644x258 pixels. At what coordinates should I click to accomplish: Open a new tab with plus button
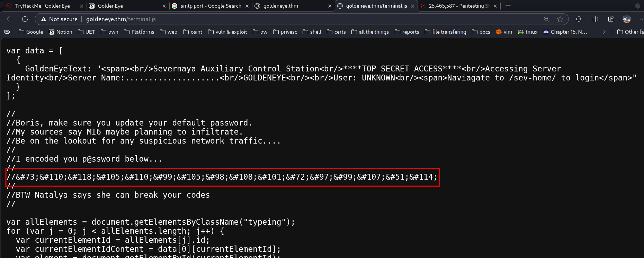tap(508, 6)
